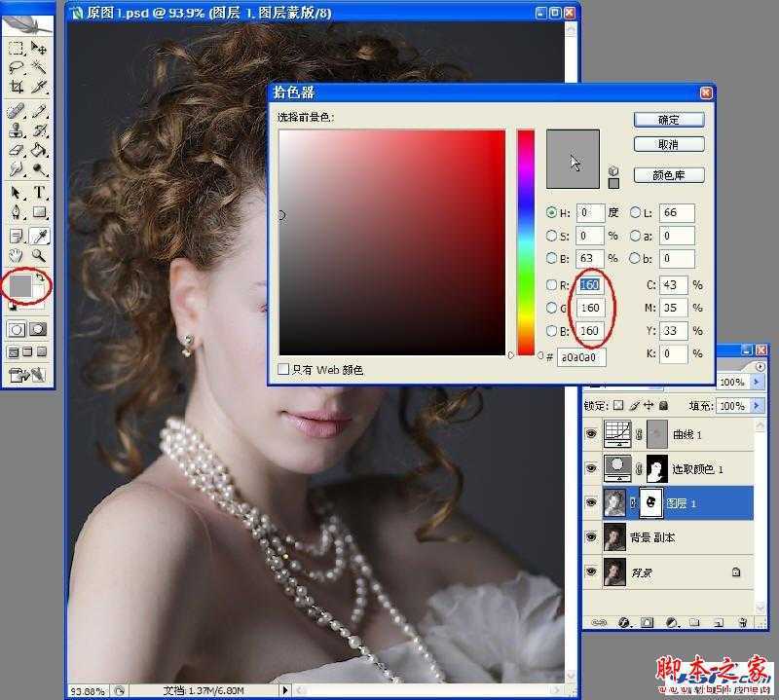Click the 图层 1 layer mask thumbnail
Screen dimensions: 779x700
coord(650,502)
